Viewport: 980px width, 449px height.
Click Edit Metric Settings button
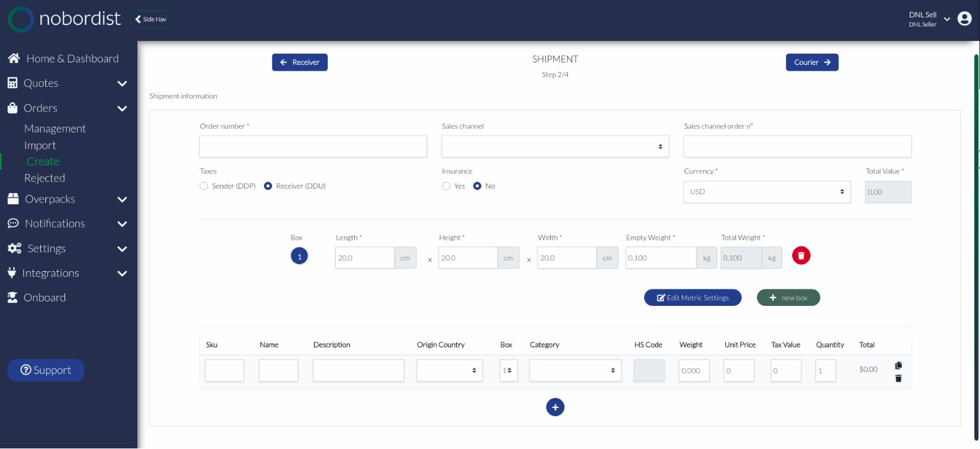click(x=693, y=298)
